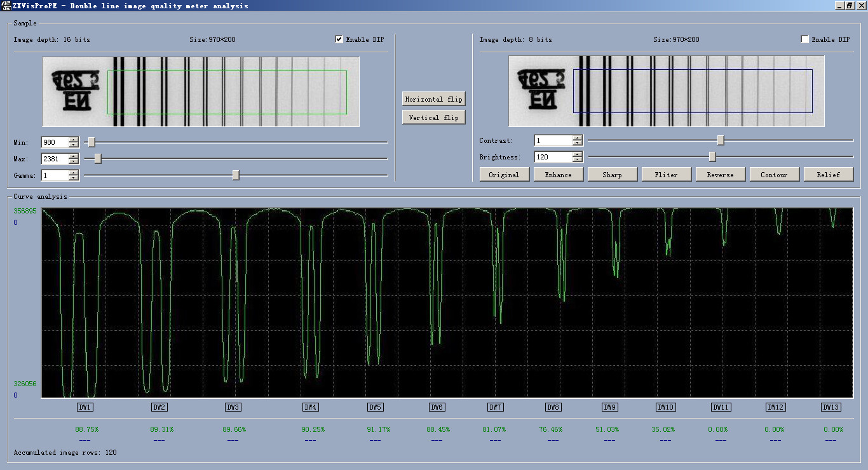Decrease the Max value with down arrow
Image resolution: width=868 pixels, height=470 pixels.
coord(74,161)
